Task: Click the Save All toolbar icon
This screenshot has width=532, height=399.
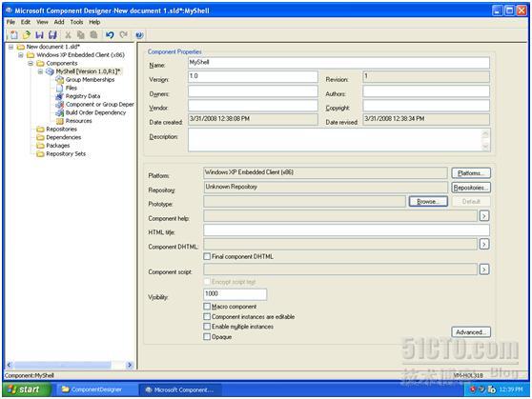Action: pyautogui.click(x=52, y=35)
